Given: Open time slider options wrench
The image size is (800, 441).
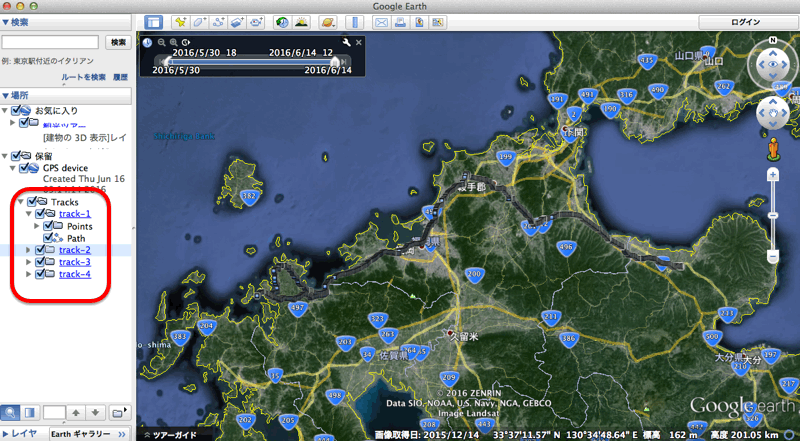Looking at the screenshot, I should (x=346, y=42).
